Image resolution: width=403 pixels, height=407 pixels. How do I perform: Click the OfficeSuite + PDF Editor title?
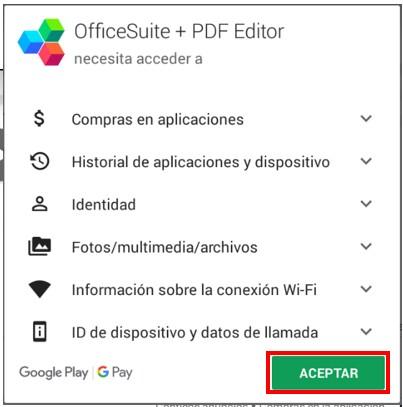click(179, 32)
